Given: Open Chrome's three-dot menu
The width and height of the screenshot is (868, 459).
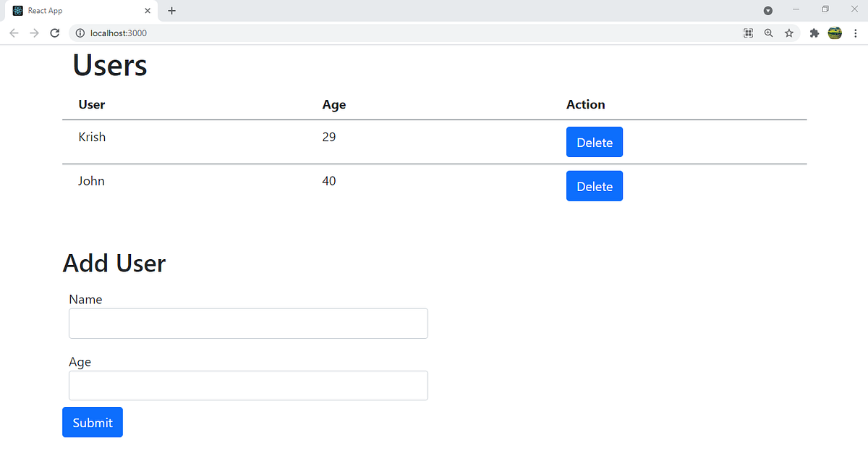Looking at the screenshot, I should click(855, 33).
